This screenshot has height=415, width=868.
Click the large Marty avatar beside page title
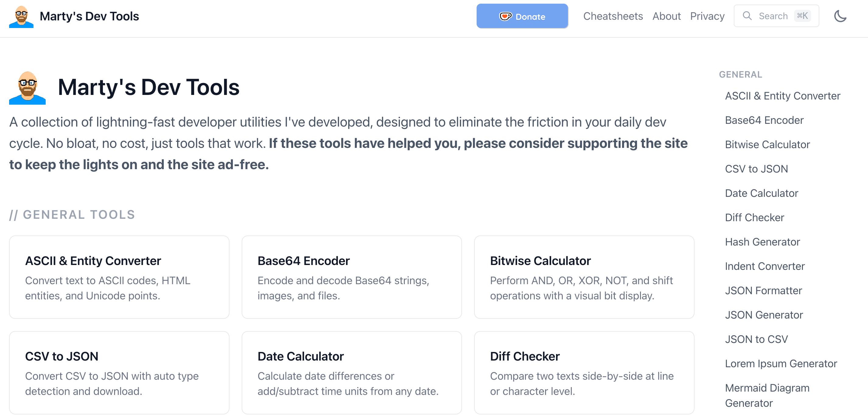27,88
